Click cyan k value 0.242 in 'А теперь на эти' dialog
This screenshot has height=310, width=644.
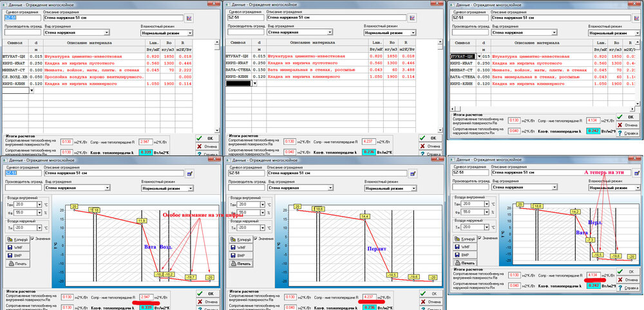coord(594,285)
